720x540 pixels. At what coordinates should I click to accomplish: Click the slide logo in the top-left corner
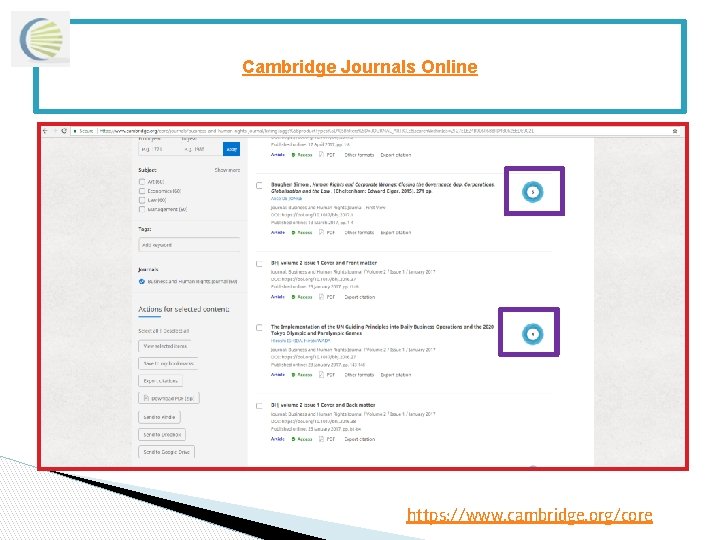tap(41, 39)
